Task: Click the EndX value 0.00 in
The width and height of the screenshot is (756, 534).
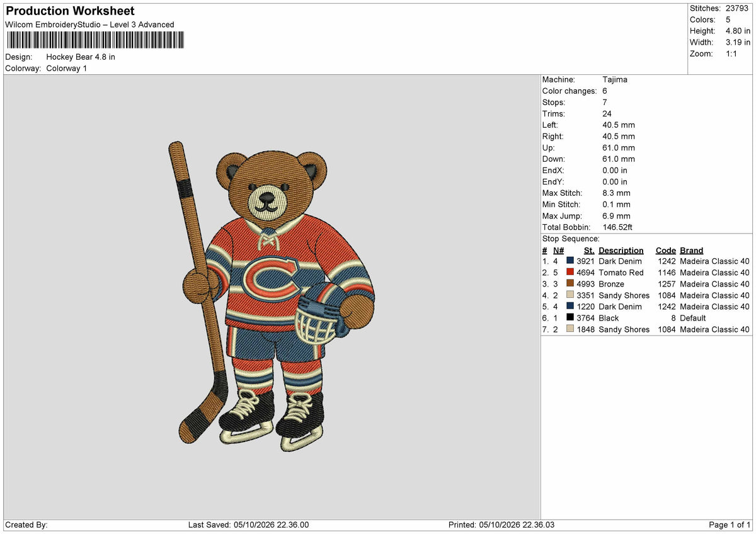Action: 615,170
